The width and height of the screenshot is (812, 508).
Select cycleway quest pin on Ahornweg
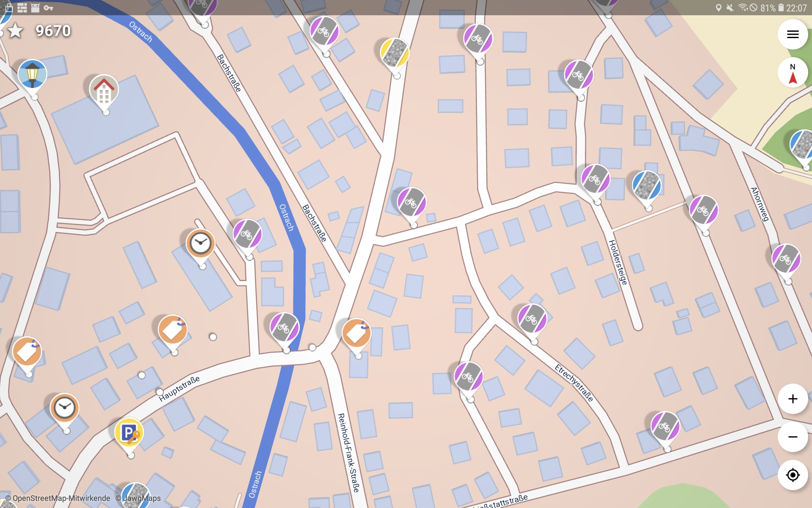(x=786, y=259)
